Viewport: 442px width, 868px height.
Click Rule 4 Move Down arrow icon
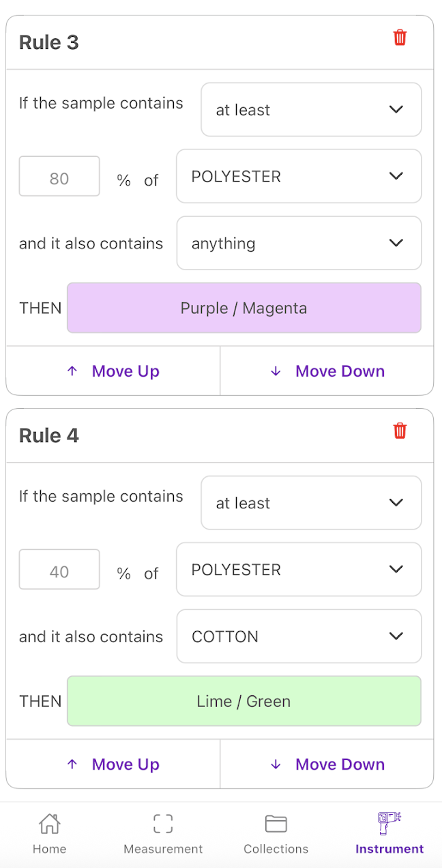click(276, 764)
